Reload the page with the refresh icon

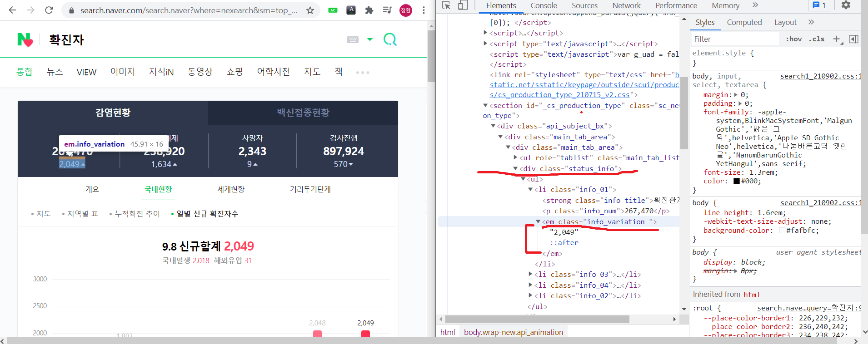(49, 10)
